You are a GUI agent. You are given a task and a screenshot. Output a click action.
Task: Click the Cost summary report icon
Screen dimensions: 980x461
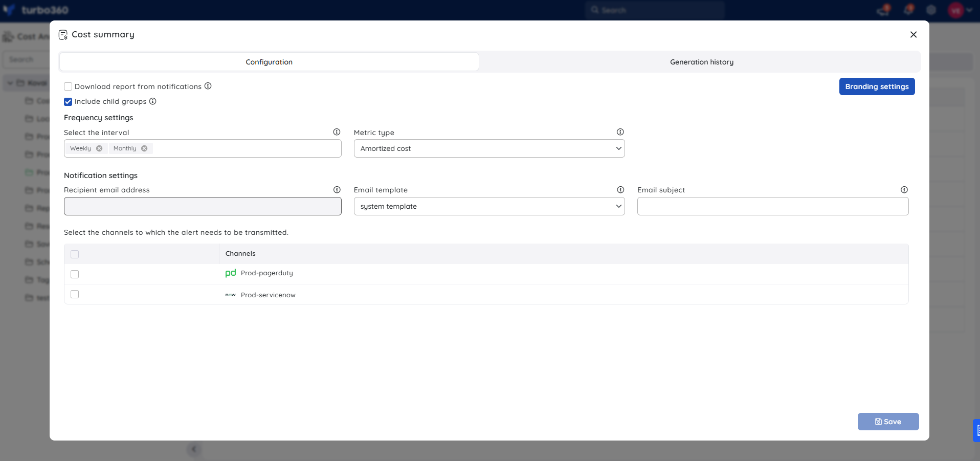[63, 35]
